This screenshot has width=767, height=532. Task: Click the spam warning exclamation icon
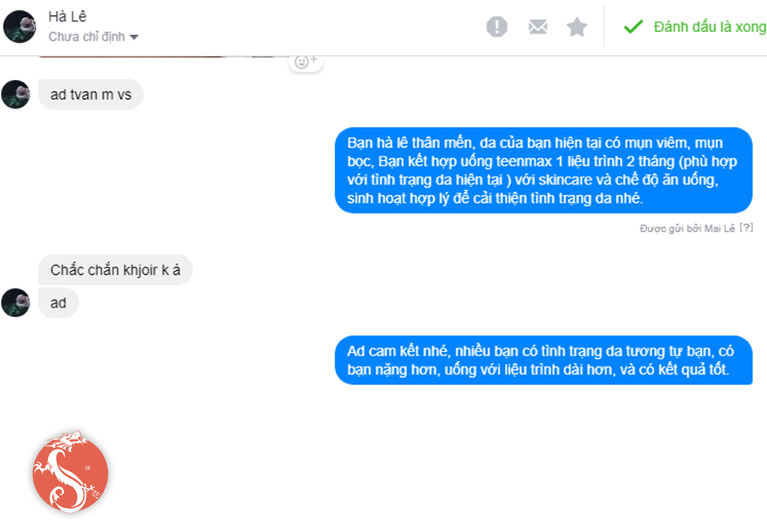coord(496,26)
